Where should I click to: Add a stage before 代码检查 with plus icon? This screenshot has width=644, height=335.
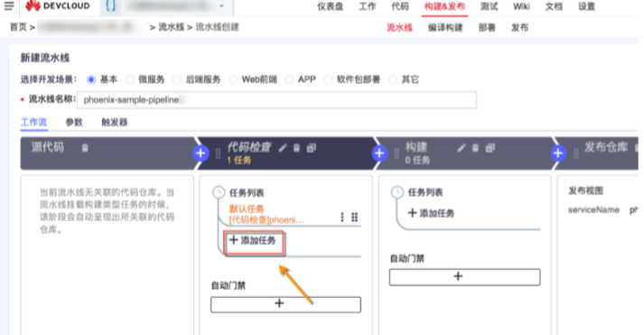coord(201,154)
